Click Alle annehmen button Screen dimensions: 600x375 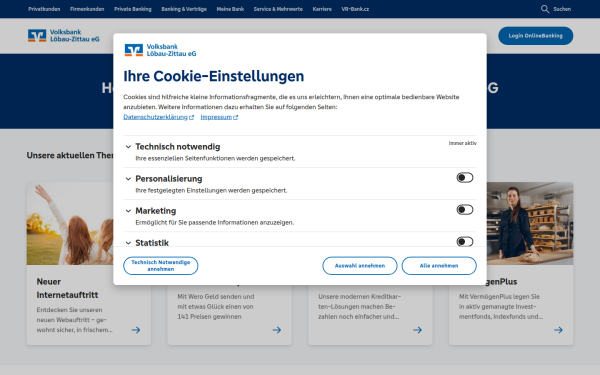coord(439,266)
